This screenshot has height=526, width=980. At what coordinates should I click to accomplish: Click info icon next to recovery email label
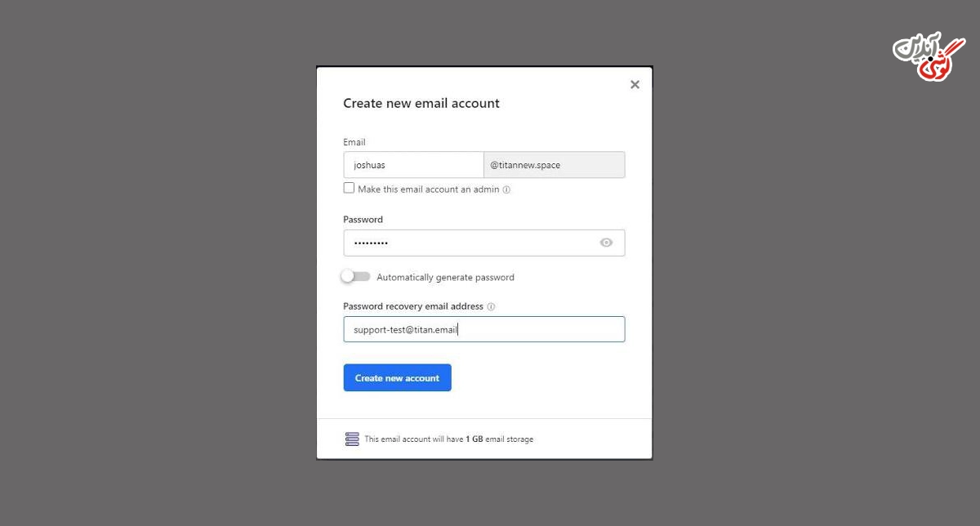(x=491, y=307)
